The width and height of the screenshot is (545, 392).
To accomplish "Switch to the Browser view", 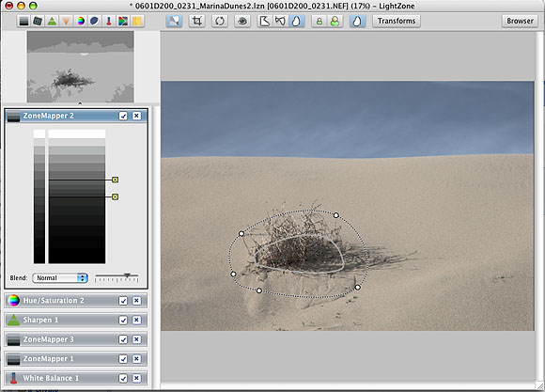I will tap(520, 21).
